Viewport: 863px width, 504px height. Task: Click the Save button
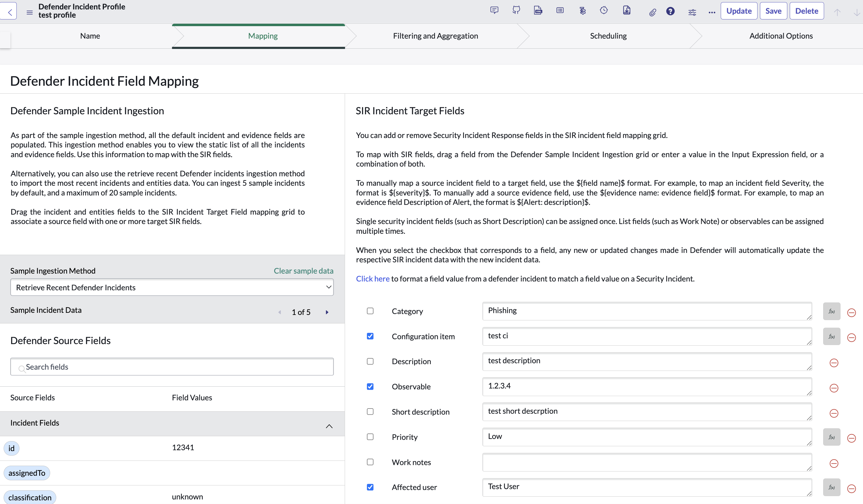click(x=773, y=11)
